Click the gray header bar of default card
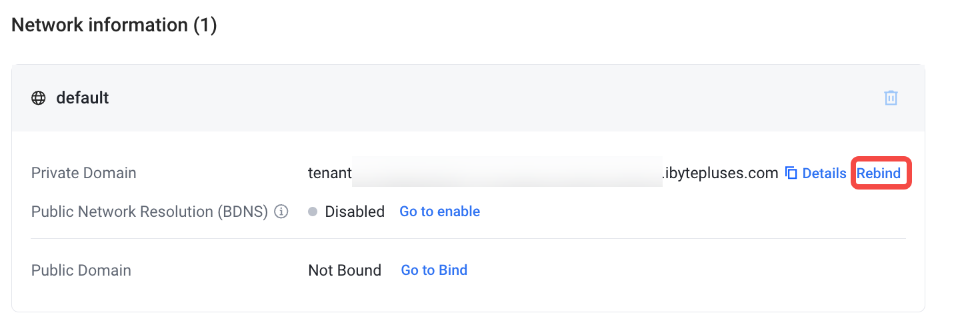 468,98
